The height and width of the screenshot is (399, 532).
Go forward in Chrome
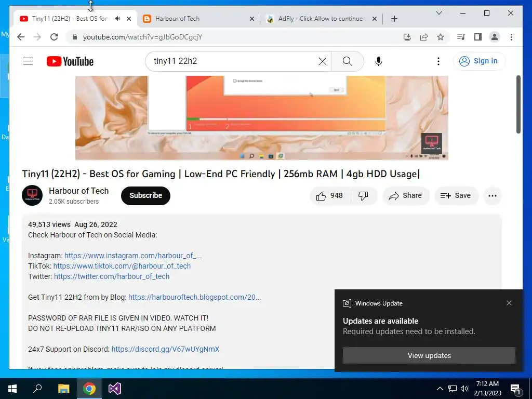click(37, 37)
